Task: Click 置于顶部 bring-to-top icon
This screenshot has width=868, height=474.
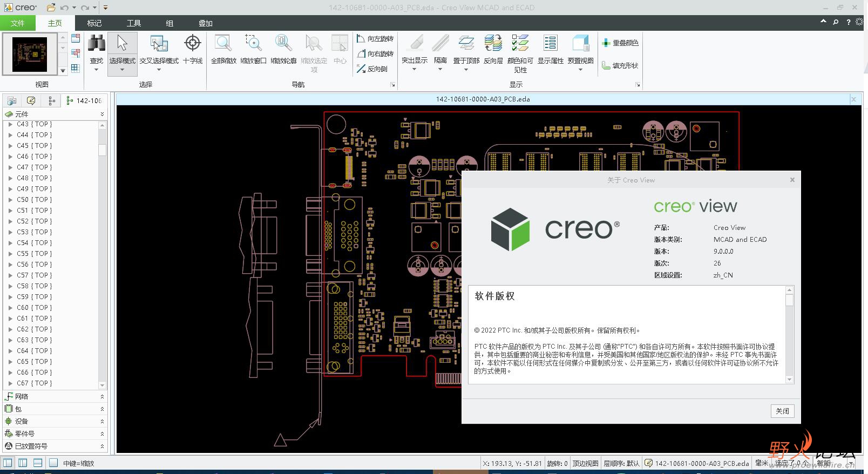Action: coord(466,43)
